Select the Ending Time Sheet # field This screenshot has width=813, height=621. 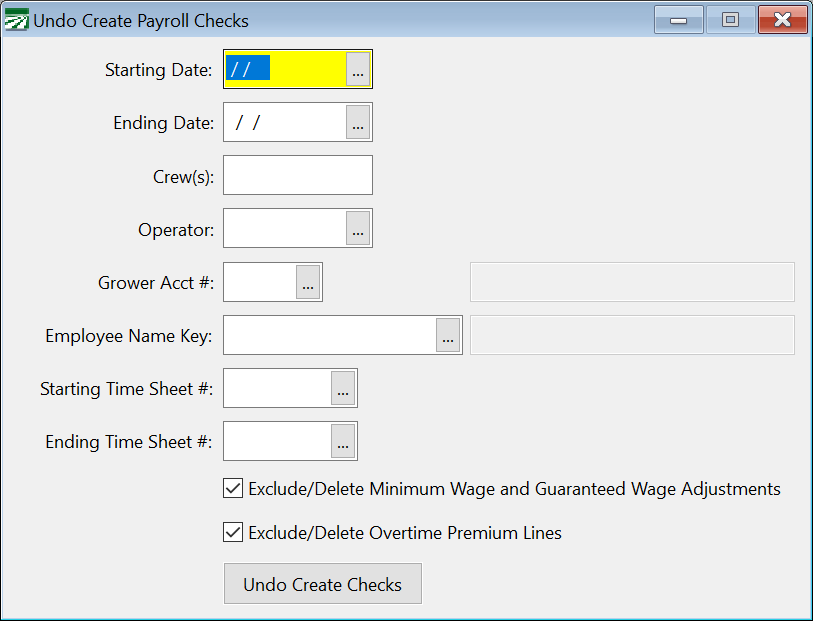(x=275, y=441)
